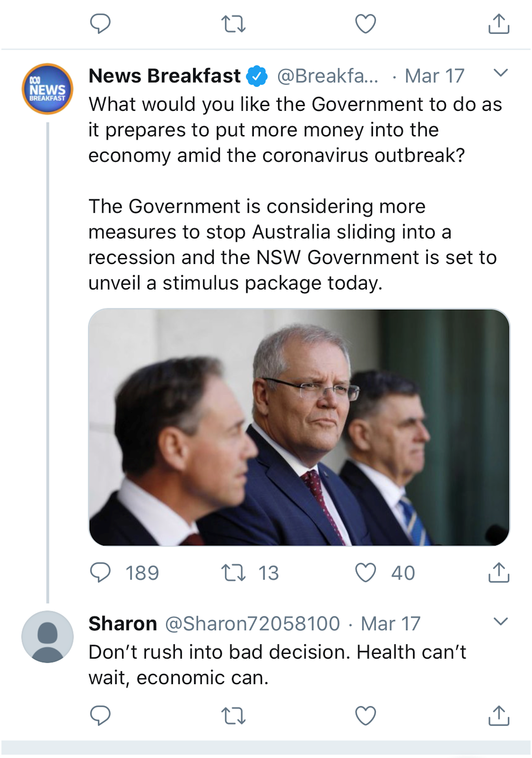Viewport: 532px width, 758px height.
Task: Retweet the tweet at top of screen
Action: pyautogui.click(x=233, y=24)
